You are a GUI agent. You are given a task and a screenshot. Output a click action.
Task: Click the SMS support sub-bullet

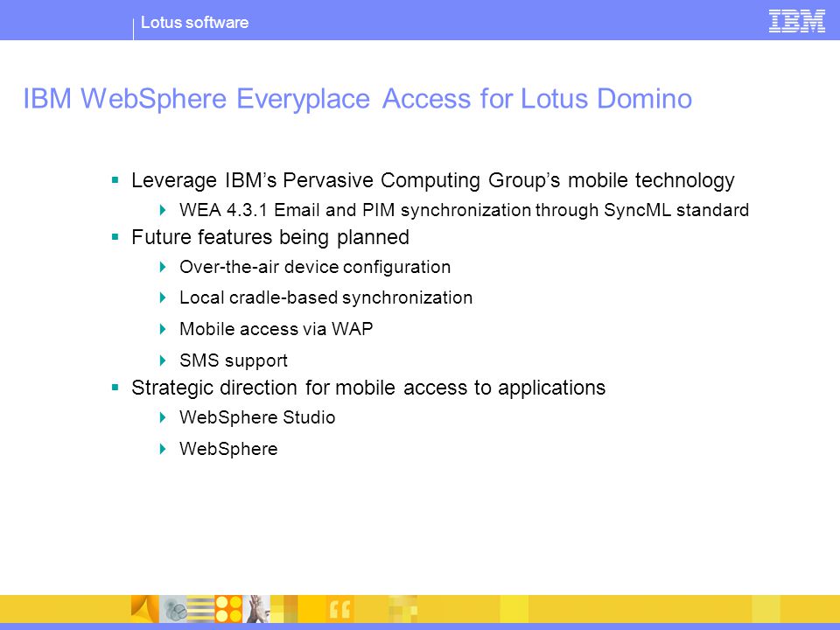(234, 360)
